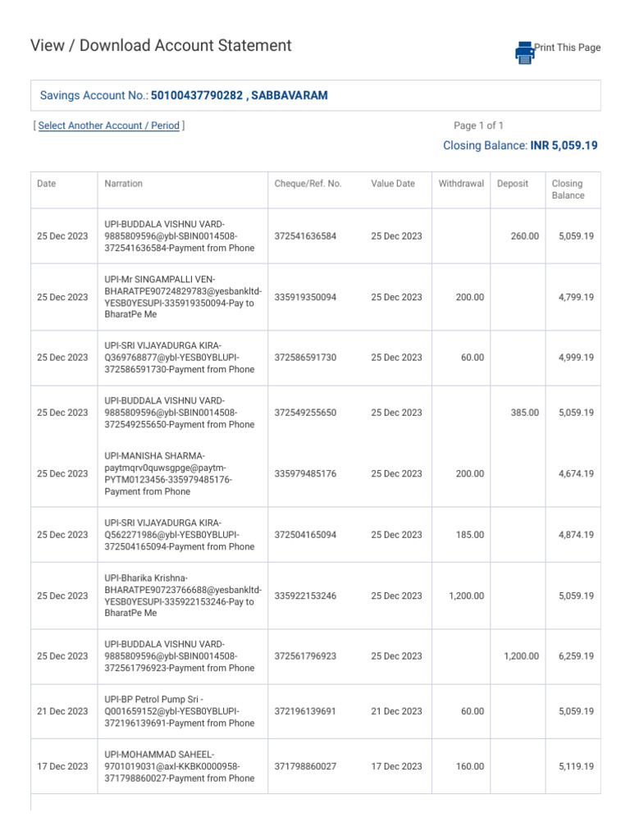
Task: Click the BP Petrol Pump transaction narration
Action: (179, 711)
